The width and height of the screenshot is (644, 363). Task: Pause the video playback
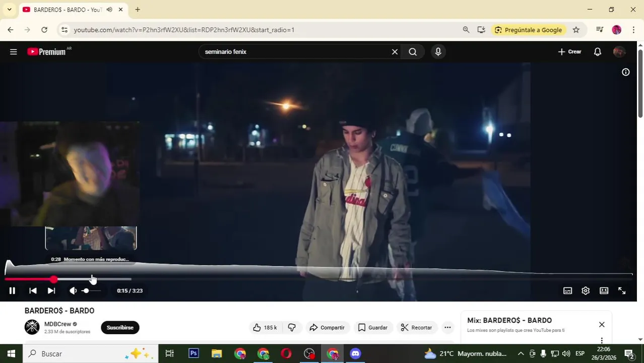coord(12,290)
